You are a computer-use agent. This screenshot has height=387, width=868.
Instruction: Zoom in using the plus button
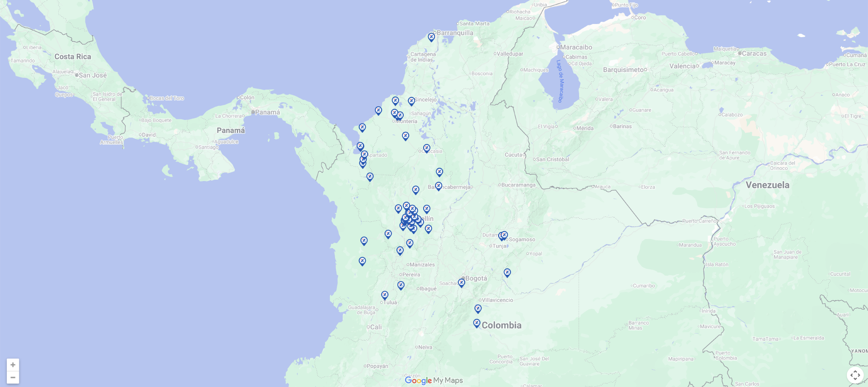point(13,365)
